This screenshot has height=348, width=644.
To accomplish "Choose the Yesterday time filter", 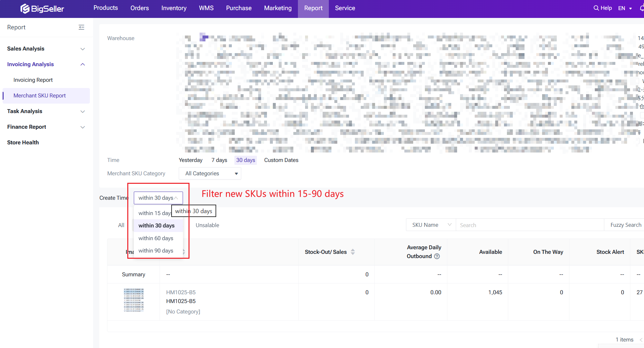I will coord(190,160).
